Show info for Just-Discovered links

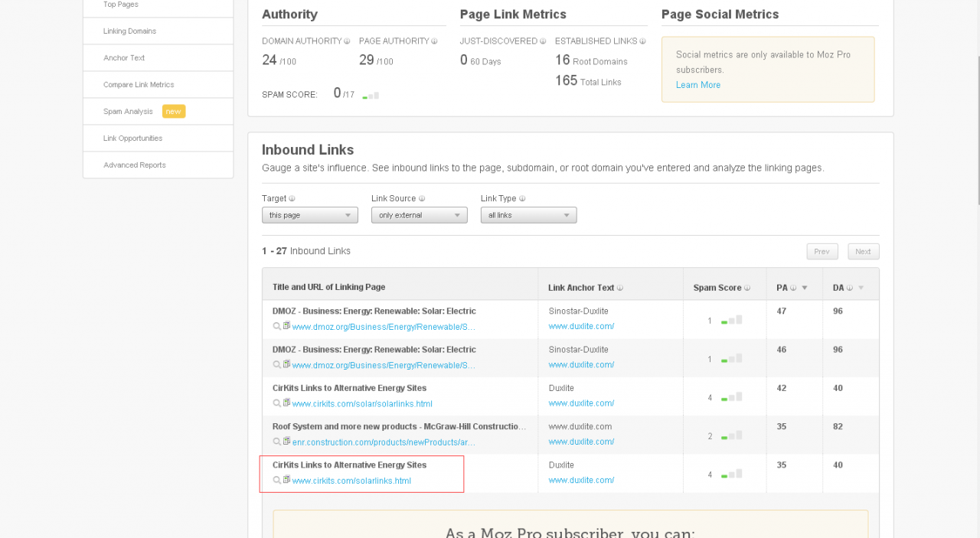543,41
